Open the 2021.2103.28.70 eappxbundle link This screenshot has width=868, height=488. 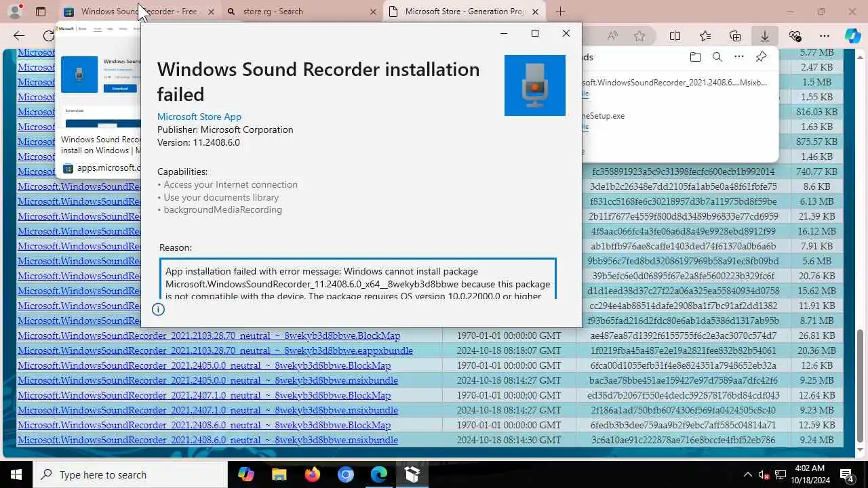pyautogui.click(x=215, y=350)
